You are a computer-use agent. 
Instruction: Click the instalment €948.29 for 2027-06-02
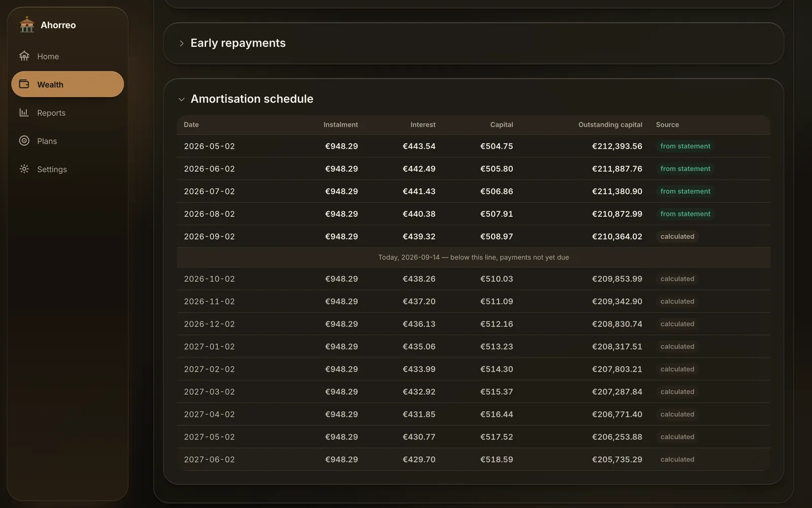tap(341, 460)
